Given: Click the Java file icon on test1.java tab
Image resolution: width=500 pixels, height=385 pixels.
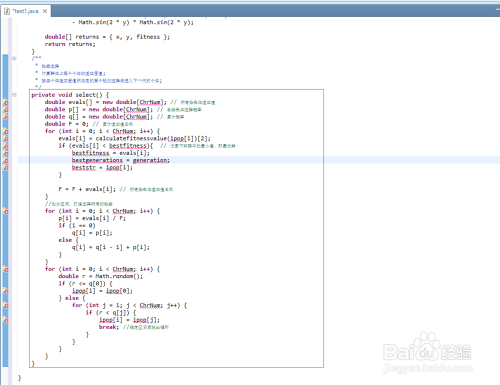Looking at the screenshot, I should point(7,11).
